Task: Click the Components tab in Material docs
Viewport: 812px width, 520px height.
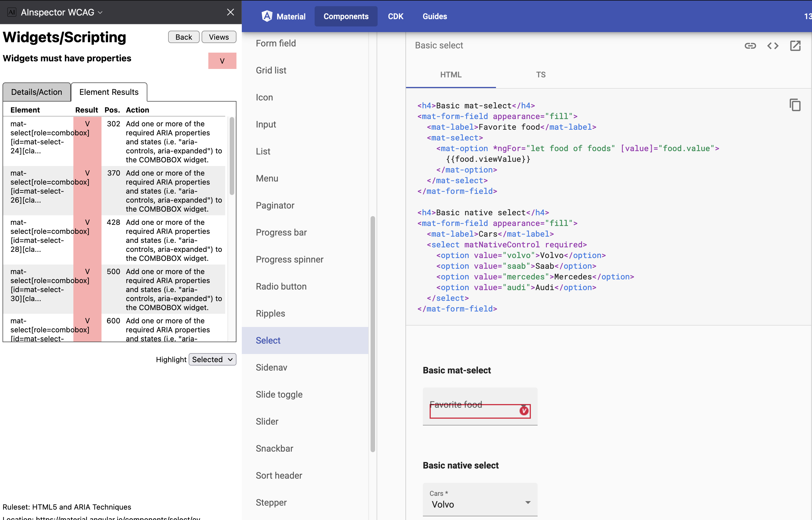Action: tap(346, 16)
